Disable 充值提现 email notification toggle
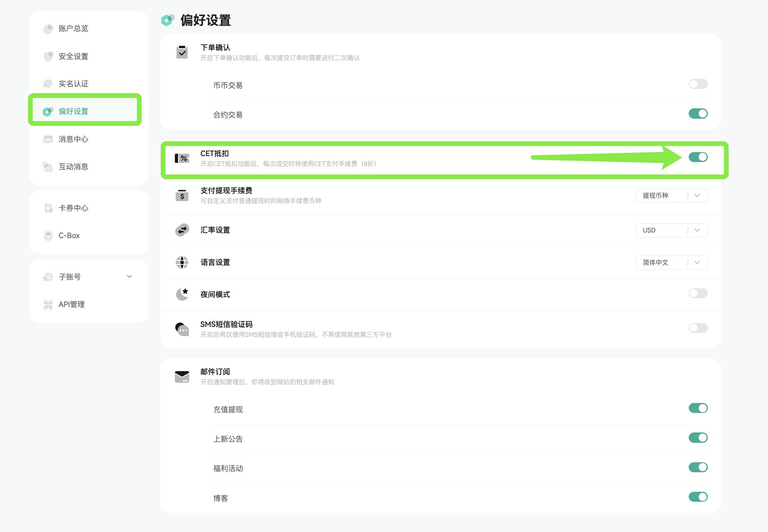Viewport: 768px width, 532px height. 698,408
